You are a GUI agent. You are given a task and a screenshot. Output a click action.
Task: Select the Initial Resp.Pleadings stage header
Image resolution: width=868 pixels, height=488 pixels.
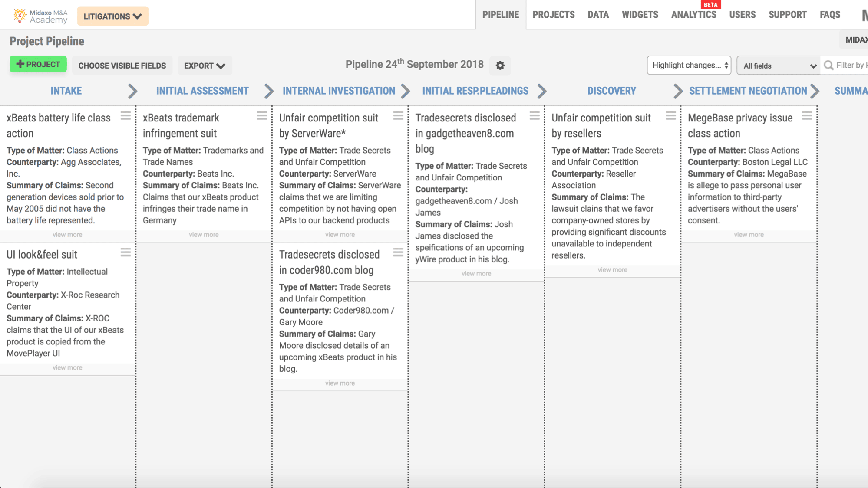pyautogui.click(x=475, y=91)
